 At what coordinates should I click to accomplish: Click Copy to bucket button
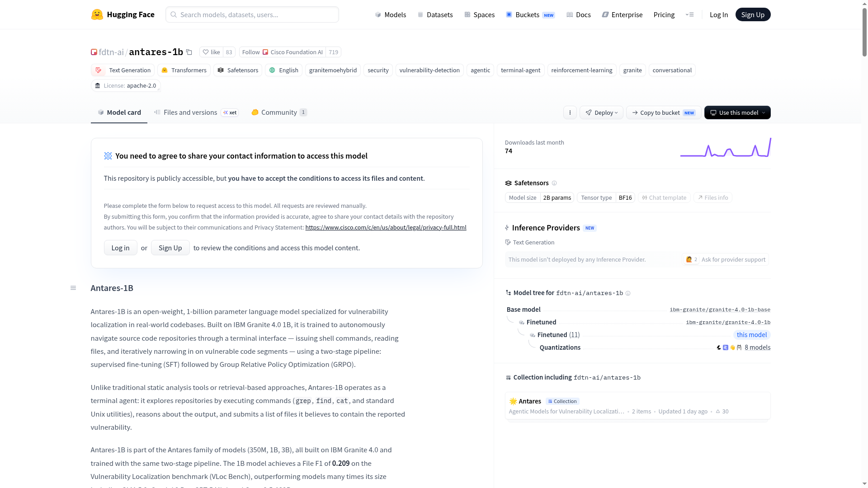[664, 113]
